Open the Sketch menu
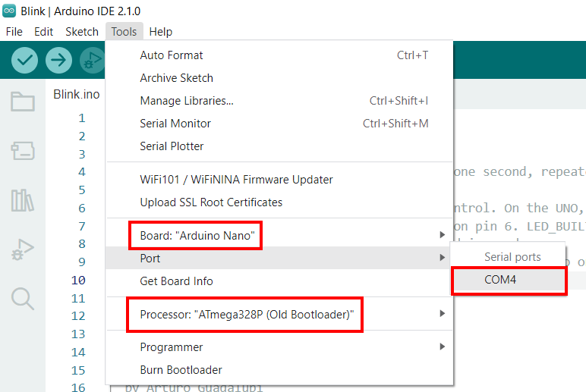Screen dimensions: 586x392 pyautogui.click(x=82, y=32)
